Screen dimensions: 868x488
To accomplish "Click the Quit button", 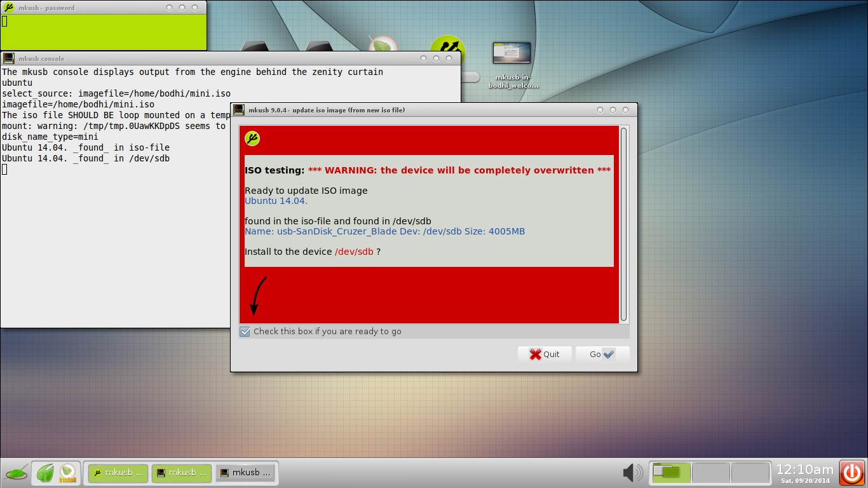I will coord(545,355).
